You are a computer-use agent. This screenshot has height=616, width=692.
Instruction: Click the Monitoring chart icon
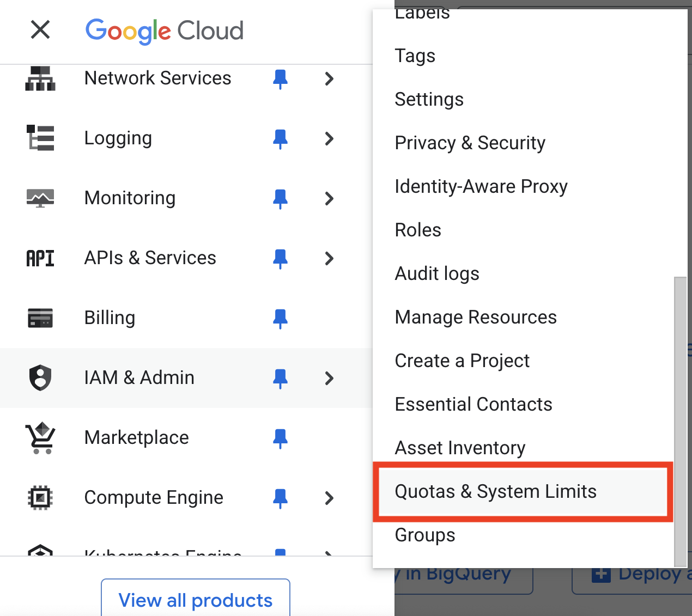coord(40,198)
